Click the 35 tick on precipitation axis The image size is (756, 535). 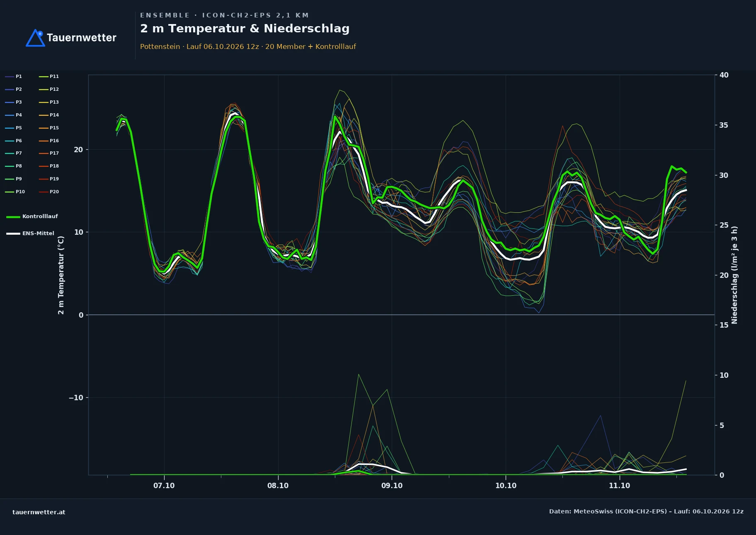724,125
